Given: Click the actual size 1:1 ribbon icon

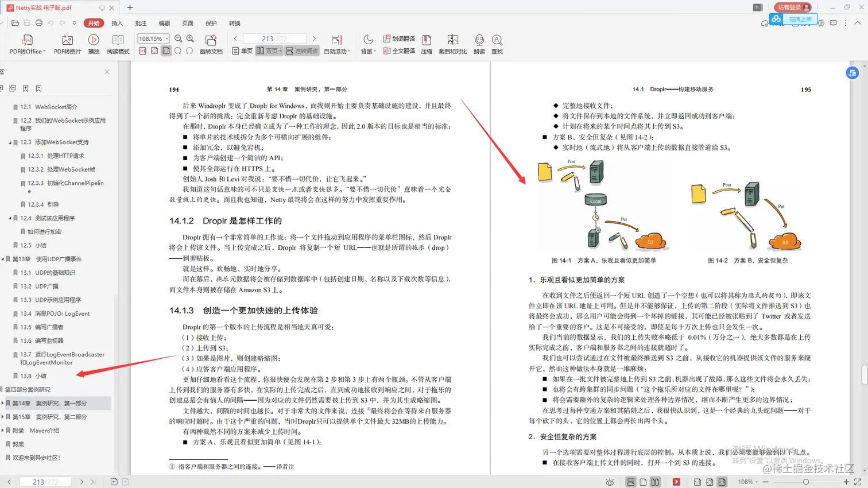Looking at the screenshot, I should click(x=143, y=51).
